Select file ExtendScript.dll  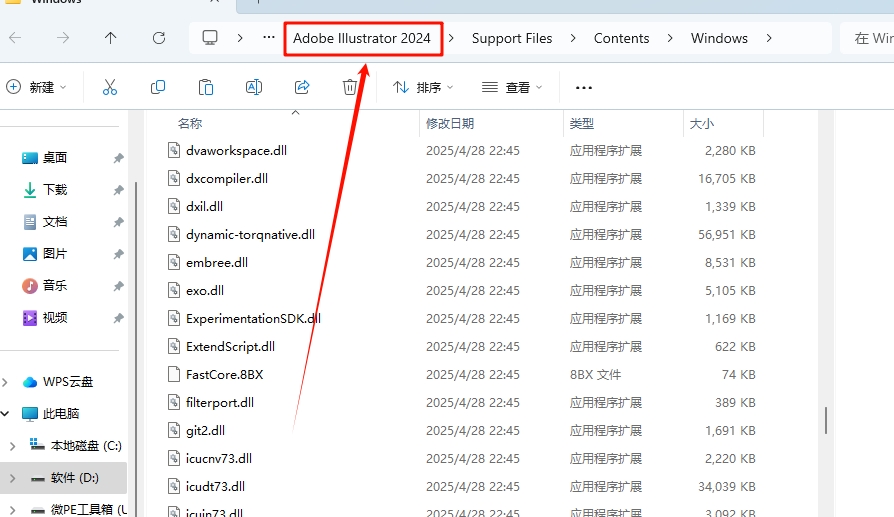230,347
